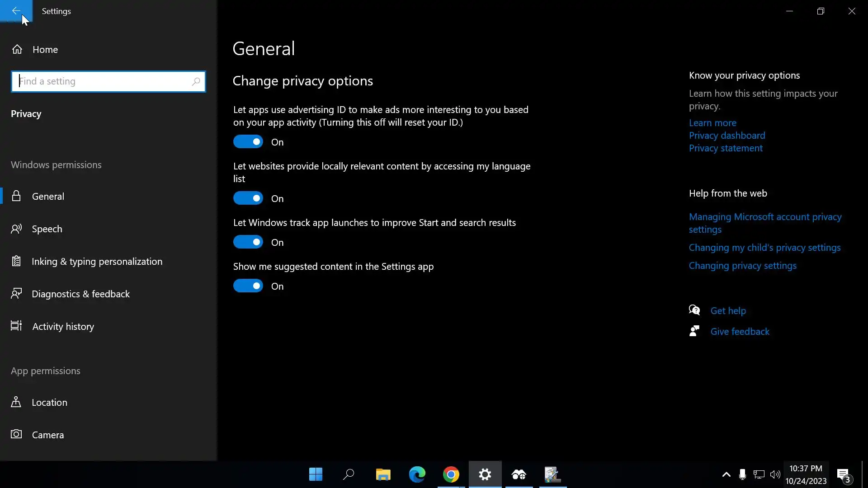Screen dimensions: 868x488
Task: Open Inking & typing personalization page
Action: click(97, 262)
